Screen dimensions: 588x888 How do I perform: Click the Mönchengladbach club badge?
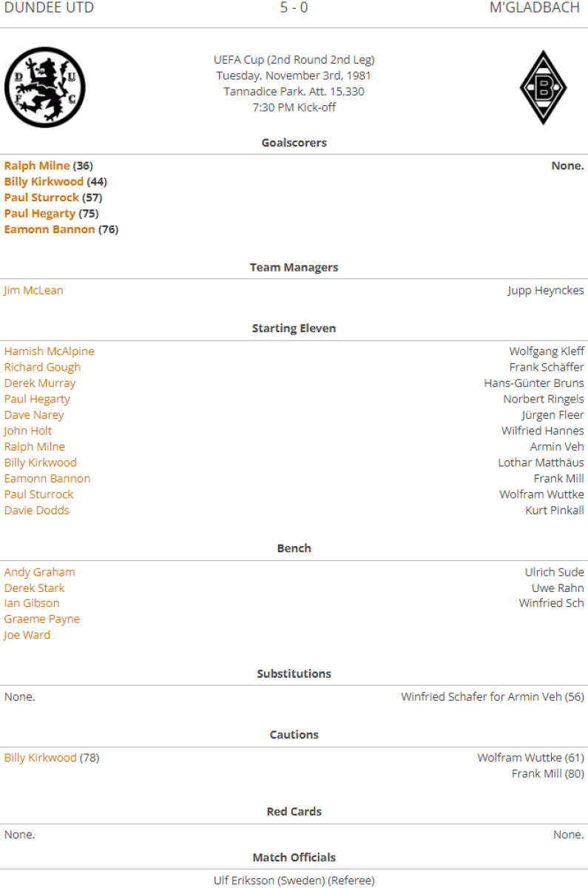[x=543, y=87]
